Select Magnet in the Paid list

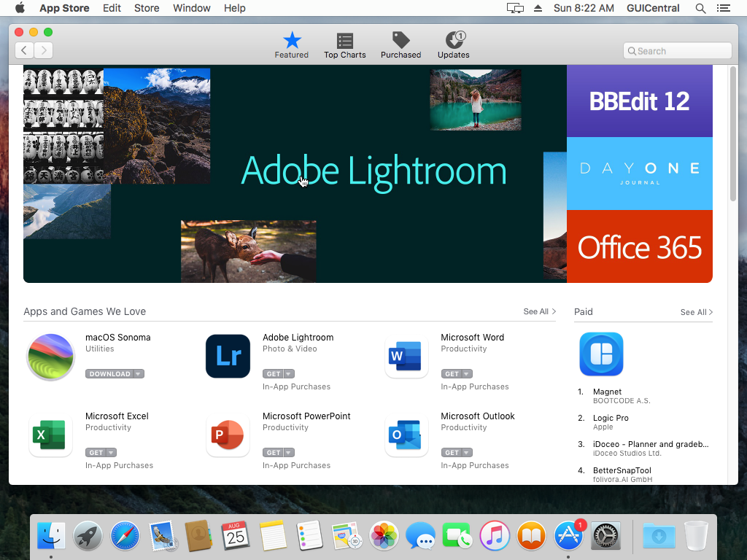point(607,392)
